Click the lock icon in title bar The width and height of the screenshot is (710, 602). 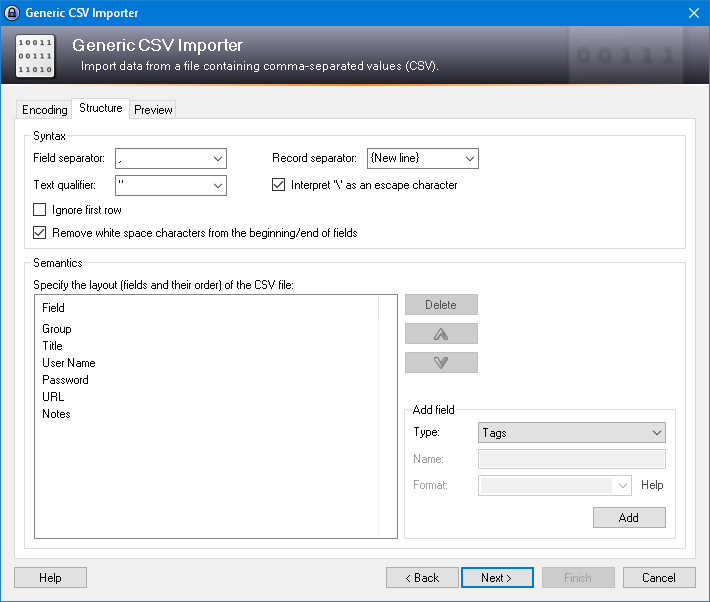point(13,13)
